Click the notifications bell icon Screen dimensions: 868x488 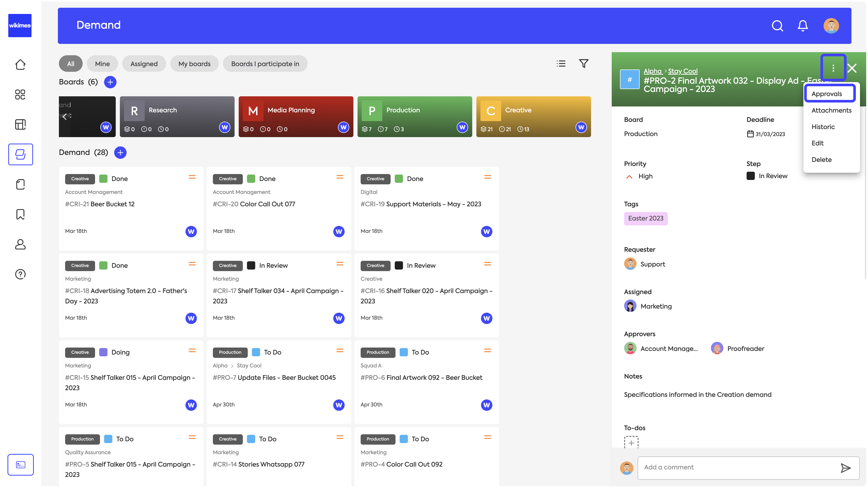803,26
